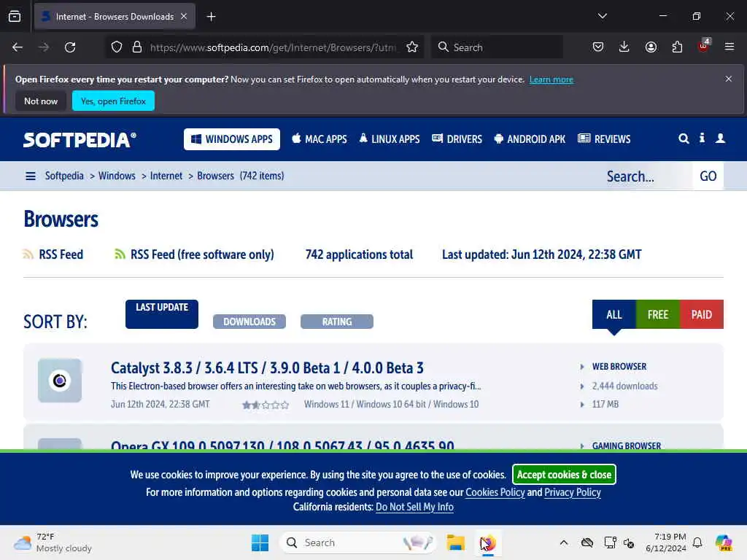Go to Internet breadcrumb link
The image size is (747, 560).
pyautogui.click(x=166, y=176)
